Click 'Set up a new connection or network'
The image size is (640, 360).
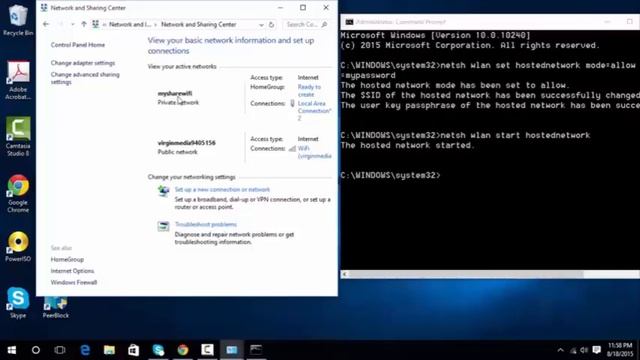coord(222,189)
